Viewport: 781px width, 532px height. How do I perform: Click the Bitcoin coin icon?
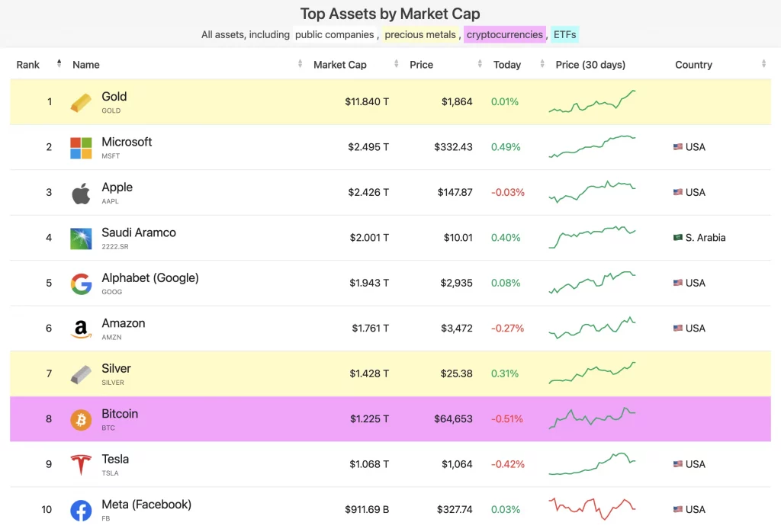coord(81,420)
